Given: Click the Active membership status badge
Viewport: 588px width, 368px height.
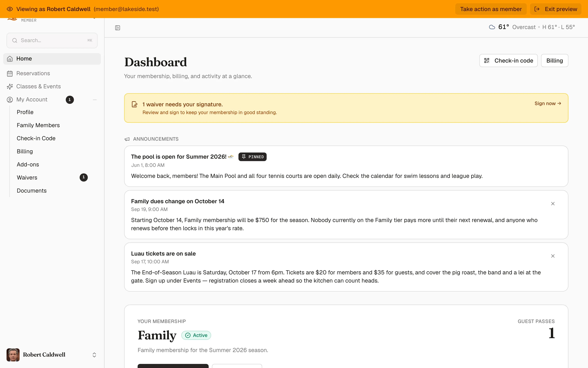Looking at the screenshot, I should pos(196,335).
